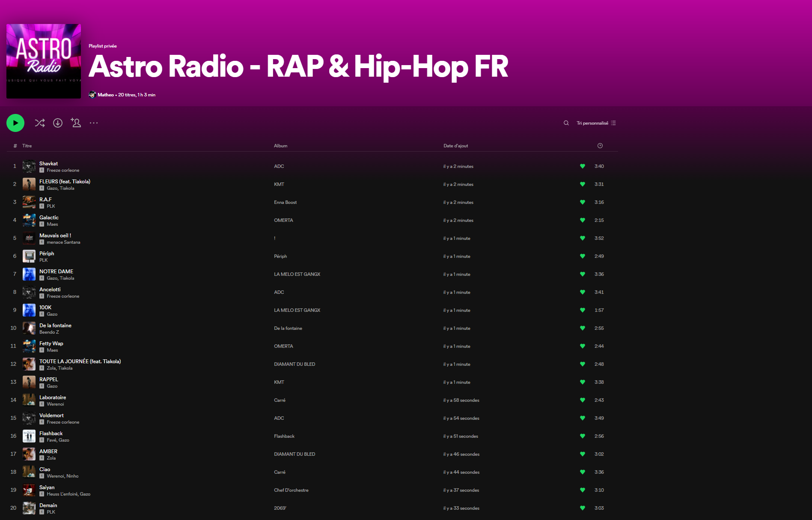Open artist Beendo Z
The image size is (812, 520).
pyautogui.click(x=49, y=332)
